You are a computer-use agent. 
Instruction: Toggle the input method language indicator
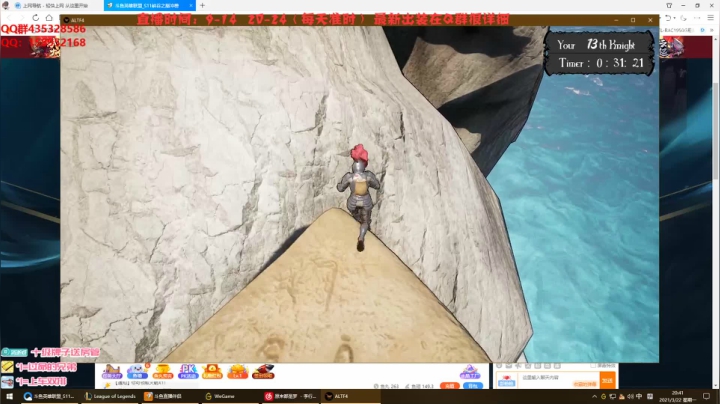tap(639, 396)
